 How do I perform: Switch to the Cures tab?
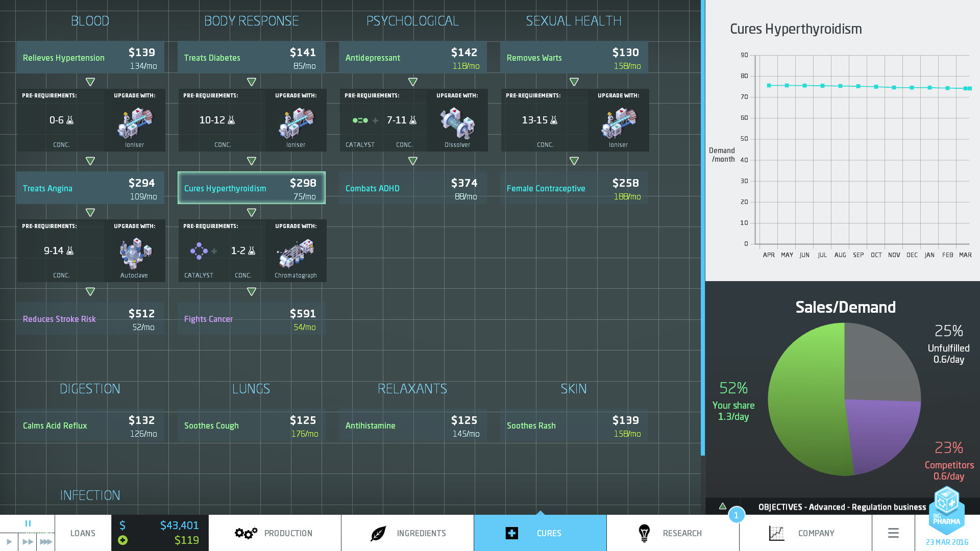pos(540,533)
